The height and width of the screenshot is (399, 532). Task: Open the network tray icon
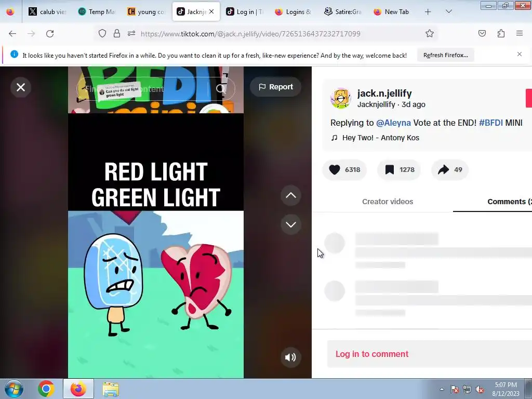467,390
